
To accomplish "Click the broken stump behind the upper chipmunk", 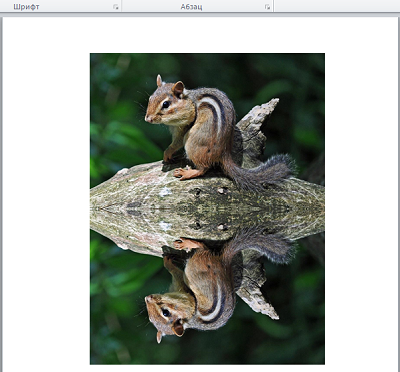I will coord(257,127).
